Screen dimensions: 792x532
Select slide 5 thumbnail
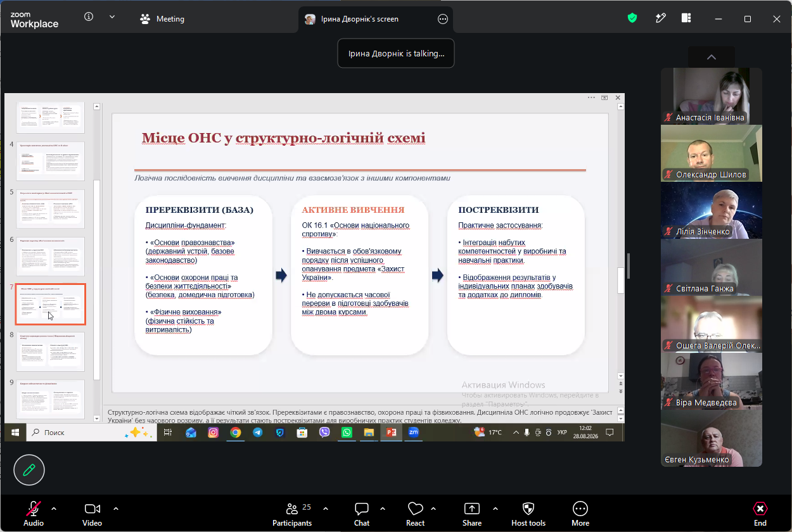click(x=50, y=209)
